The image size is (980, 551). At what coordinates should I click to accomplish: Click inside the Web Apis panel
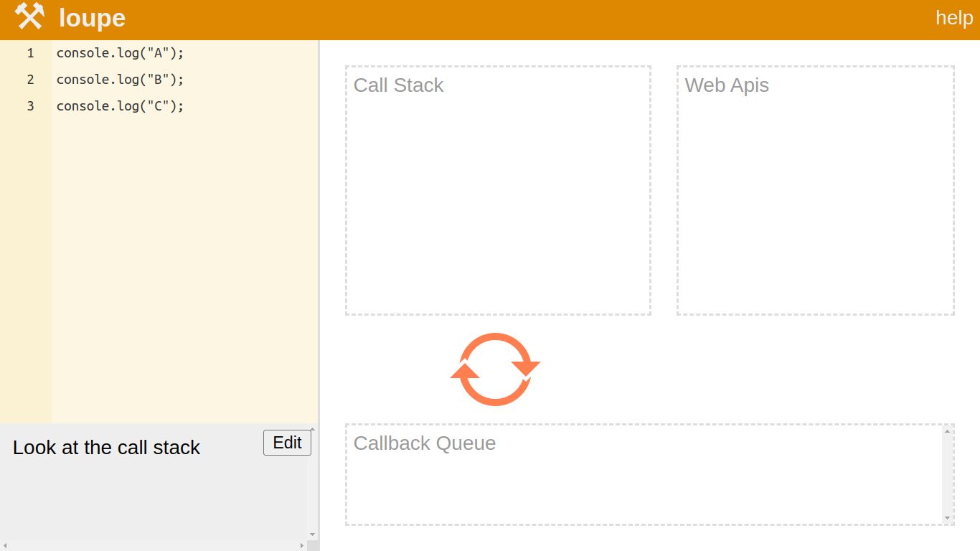pos(815,201)
